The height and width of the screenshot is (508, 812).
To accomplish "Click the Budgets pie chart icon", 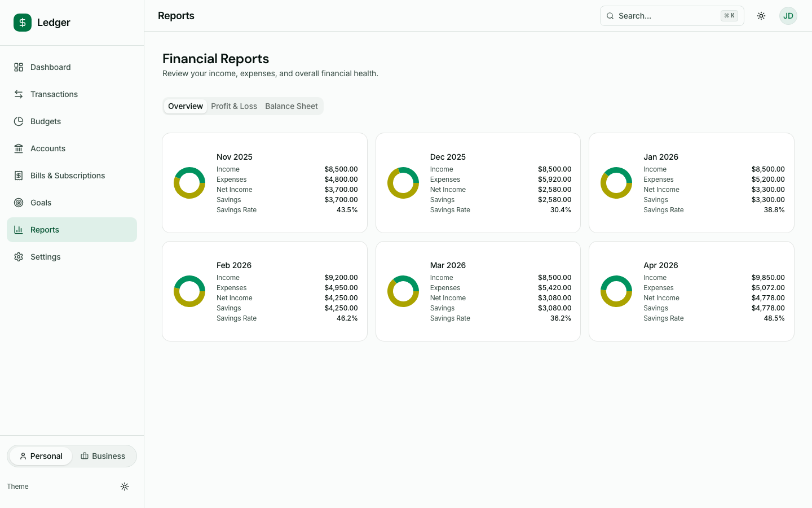I will point(18,121).
